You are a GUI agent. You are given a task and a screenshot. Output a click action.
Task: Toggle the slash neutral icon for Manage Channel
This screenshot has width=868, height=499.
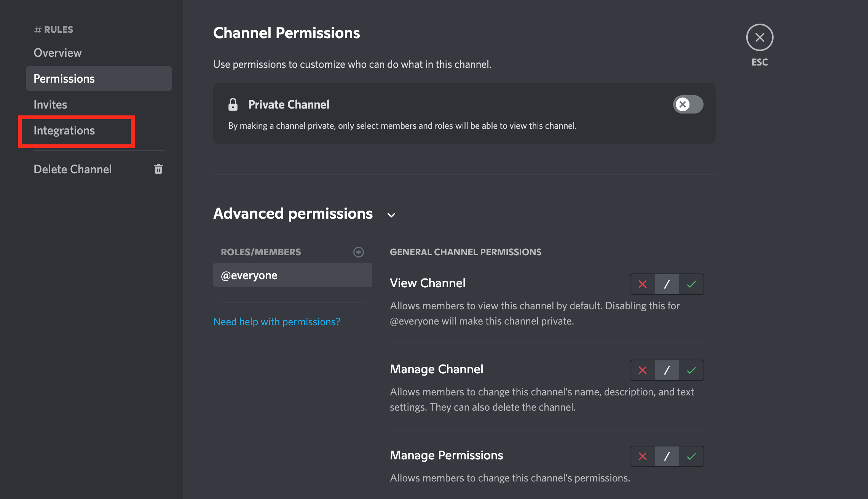667,369
